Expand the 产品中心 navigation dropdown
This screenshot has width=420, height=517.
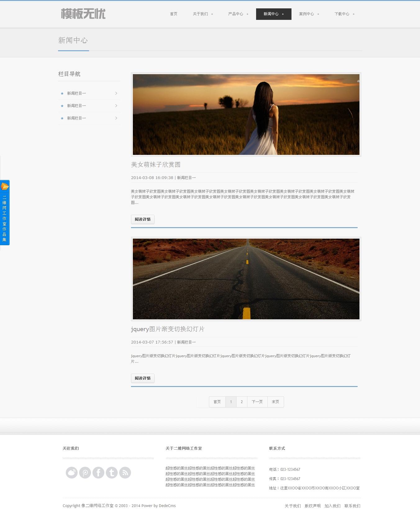click(x=238, y=14)
